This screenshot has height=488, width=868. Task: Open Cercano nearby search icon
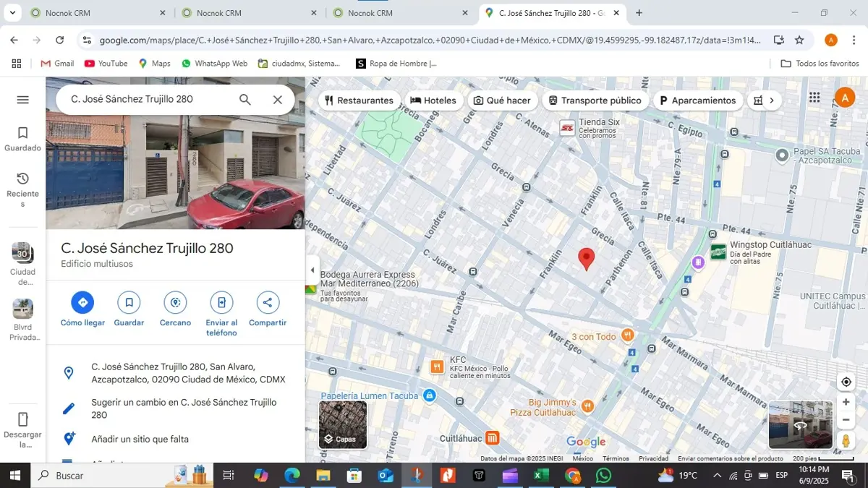coord(175,302)
